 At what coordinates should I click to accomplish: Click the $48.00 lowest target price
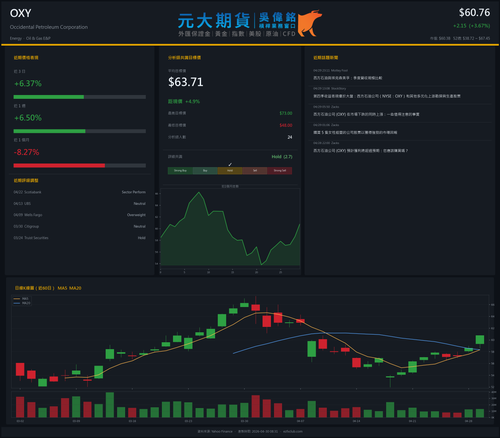pos(286,125)
